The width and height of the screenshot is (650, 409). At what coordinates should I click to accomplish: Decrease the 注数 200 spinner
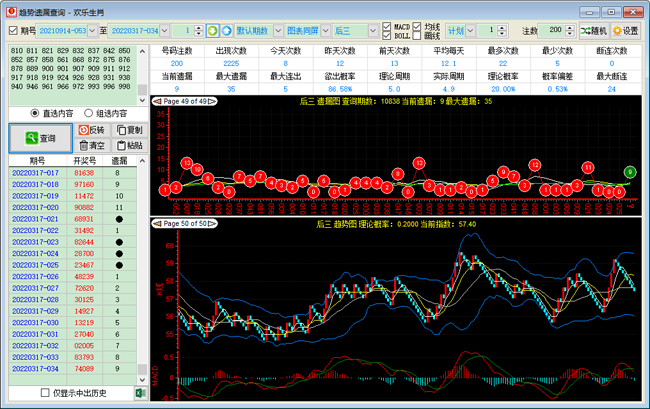(570, 34)
